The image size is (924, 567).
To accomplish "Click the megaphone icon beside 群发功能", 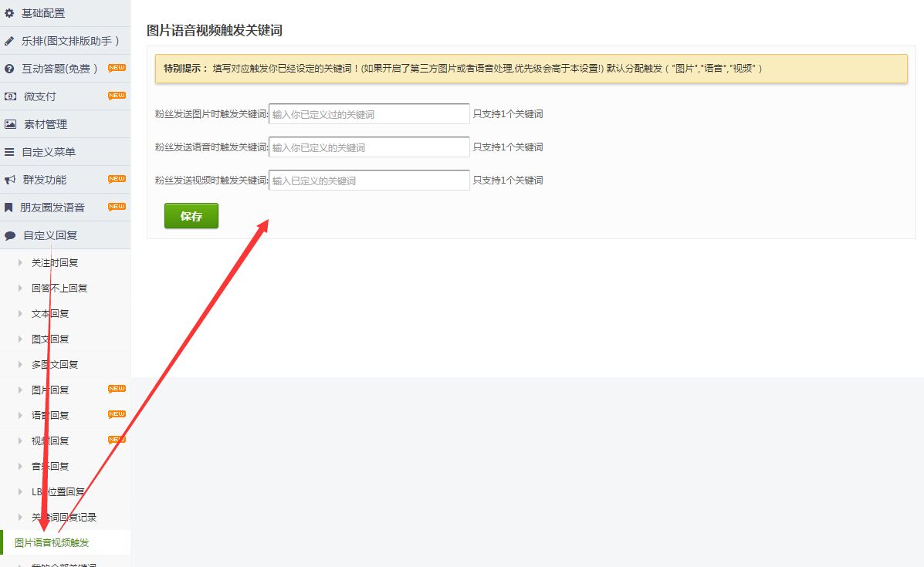I will point(10,180).
